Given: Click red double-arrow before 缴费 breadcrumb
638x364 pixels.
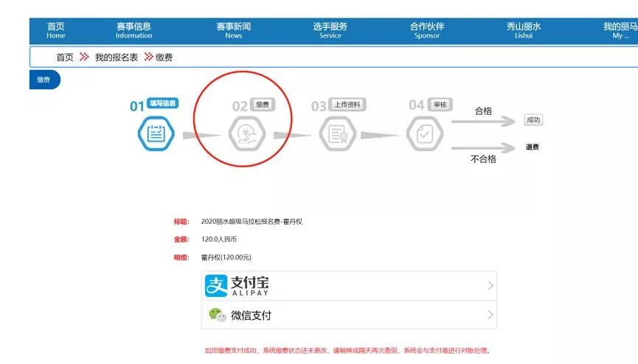Looking at the screenshot, I should [148, 57].
